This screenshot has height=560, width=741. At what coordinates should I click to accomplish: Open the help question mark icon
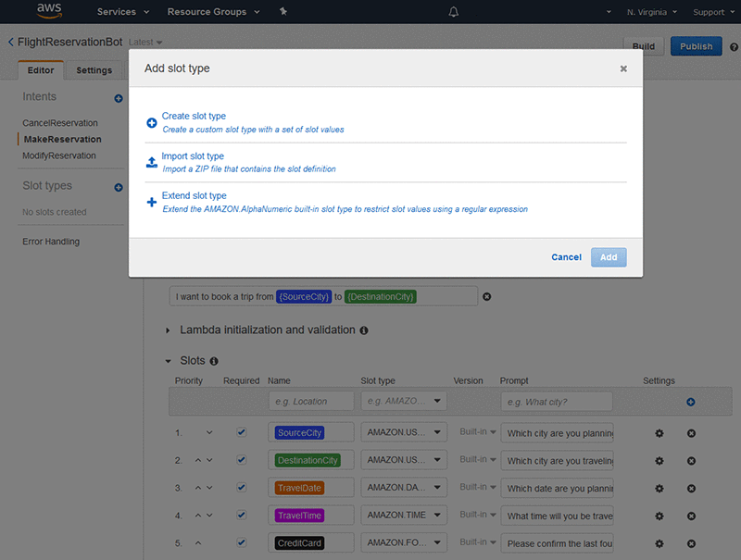734,47
